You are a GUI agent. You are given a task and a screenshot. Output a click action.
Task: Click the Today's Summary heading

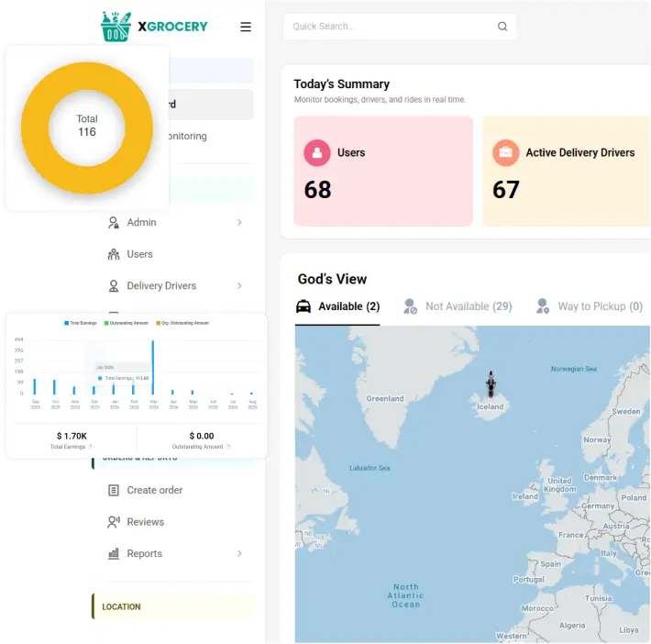pyautogui.click(x=342, y=83)
